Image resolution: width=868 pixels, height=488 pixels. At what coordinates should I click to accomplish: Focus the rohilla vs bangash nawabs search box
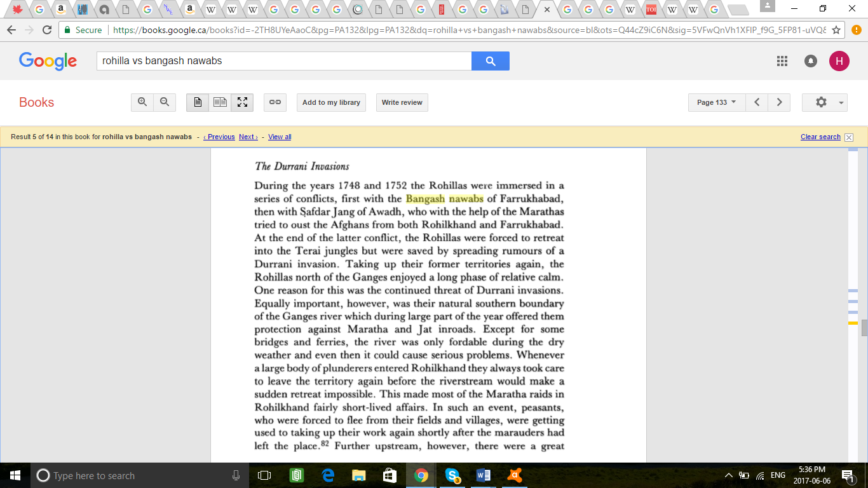(283, 61)
